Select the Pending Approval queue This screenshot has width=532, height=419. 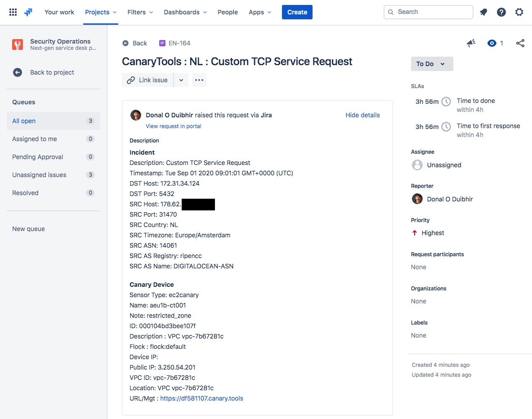(x=53, y=157)
